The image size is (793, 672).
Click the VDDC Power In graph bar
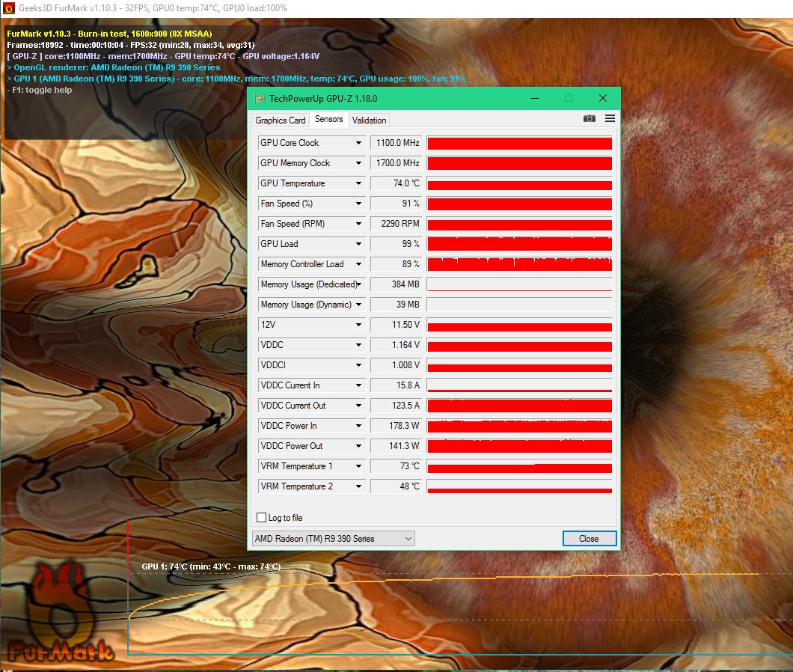[519, 426]
